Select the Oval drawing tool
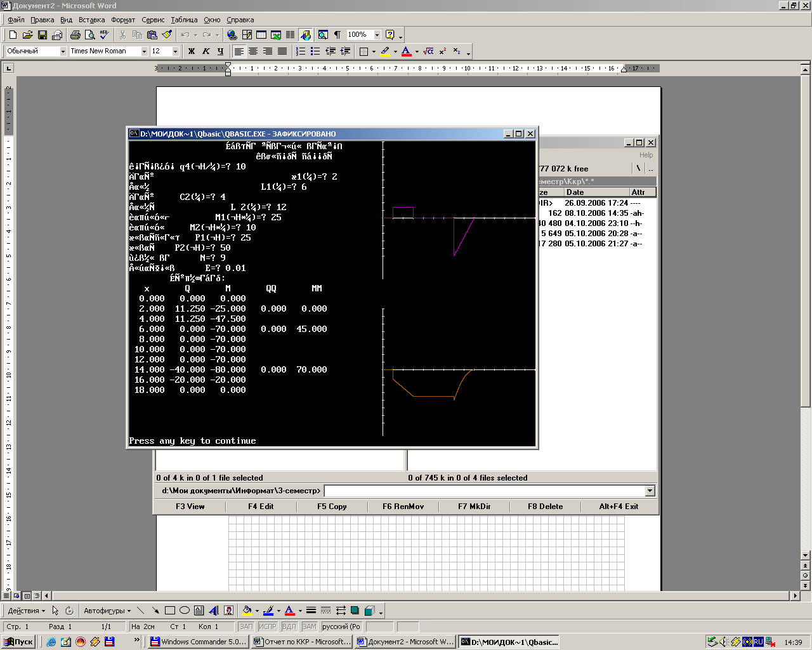 [x=184, y=611]
